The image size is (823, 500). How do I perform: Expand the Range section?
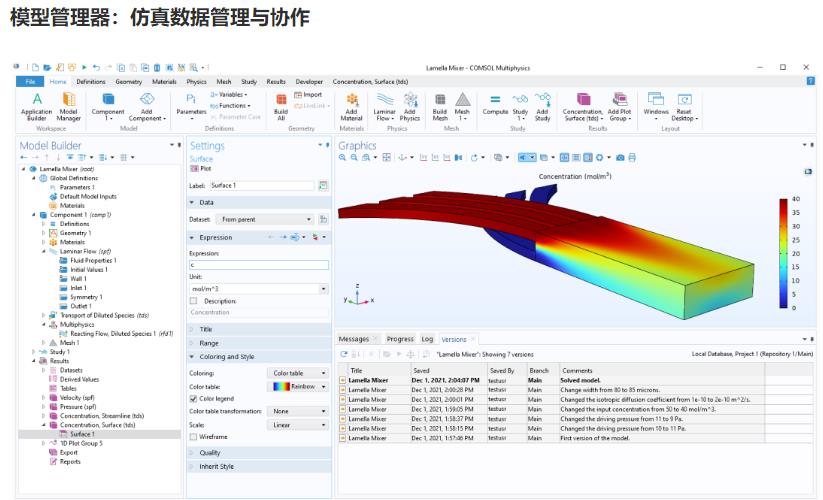pyautogui.click(x=259, y=343)
